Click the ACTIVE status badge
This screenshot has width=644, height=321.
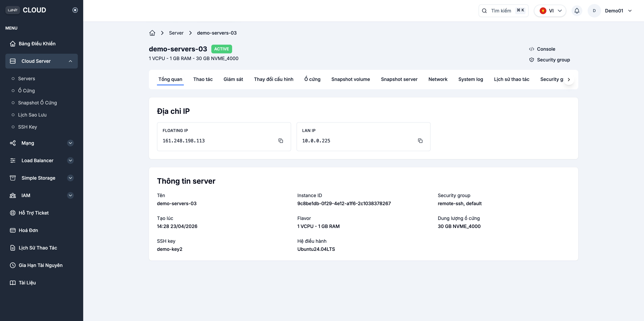tap(222, 49)
